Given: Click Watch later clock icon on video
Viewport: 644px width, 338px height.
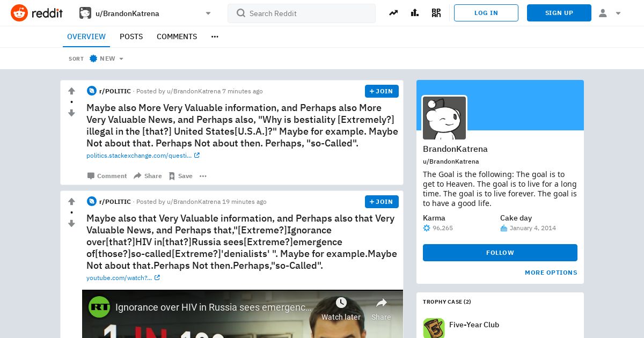Looking at the screenshot, I should click(341, 303).
